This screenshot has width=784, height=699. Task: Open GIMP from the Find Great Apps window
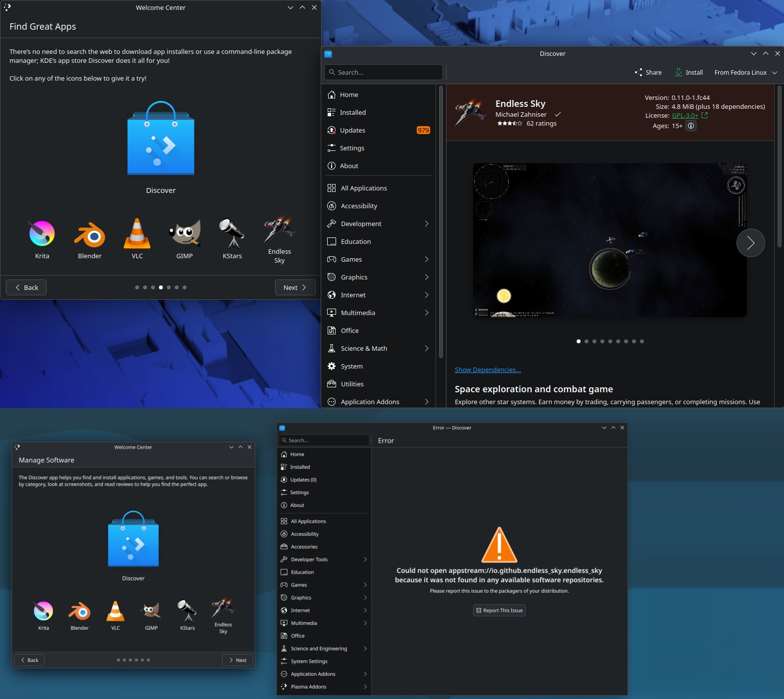pyautogui.click(x=185, y=233)
